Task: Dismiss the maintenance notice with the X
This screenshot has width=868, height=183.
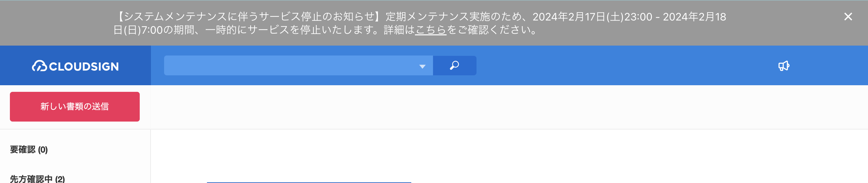Action: [848, 17]
